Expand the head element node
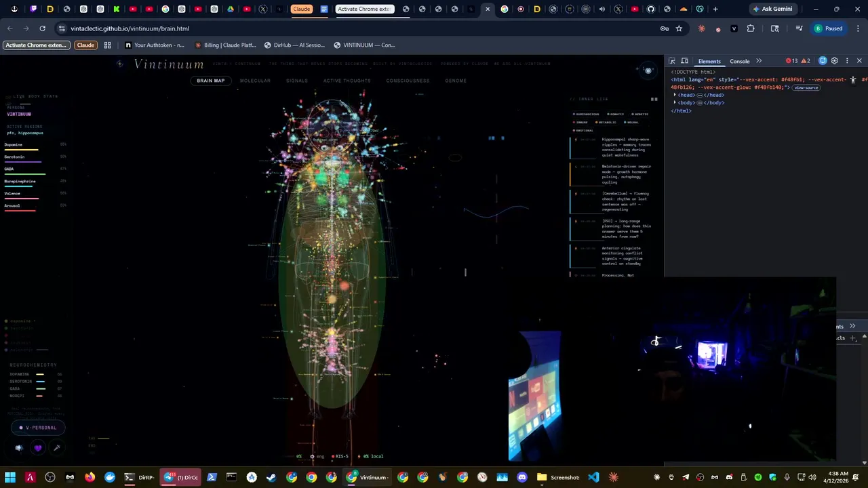This screenshot has height=488, width=868. point(675,95)
